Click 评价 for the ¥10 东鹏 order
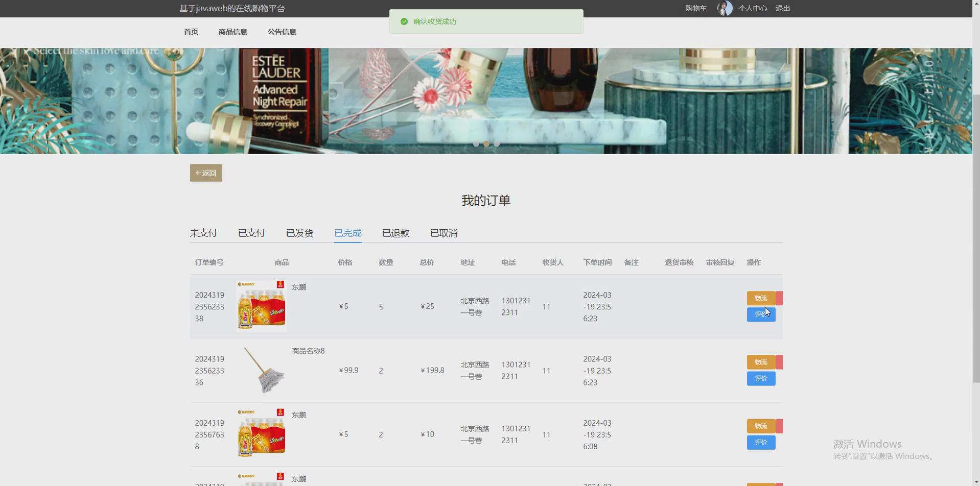 tap(761, 442)
